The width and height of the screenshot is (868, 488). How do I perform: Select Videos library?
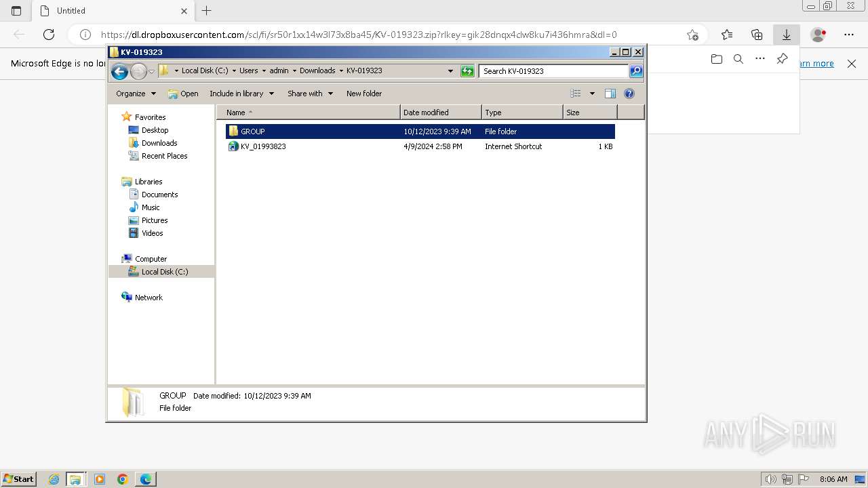point(152,233)
